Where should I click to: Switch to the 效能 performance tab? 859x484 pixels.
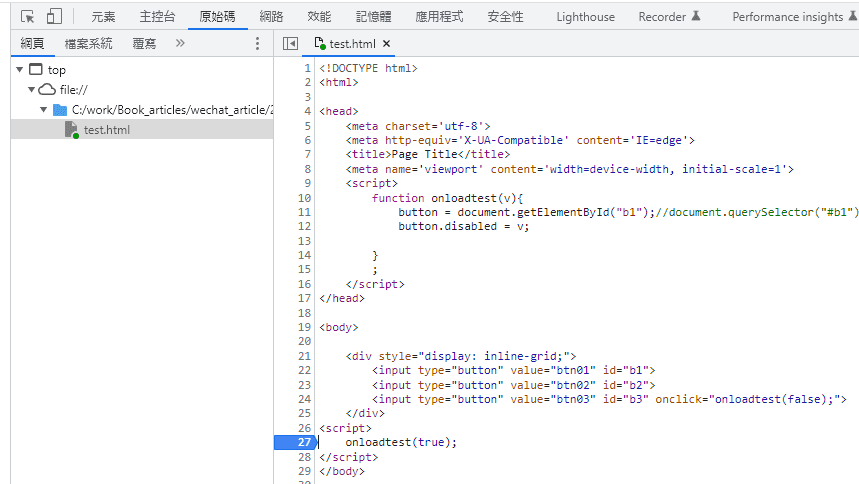319,17
